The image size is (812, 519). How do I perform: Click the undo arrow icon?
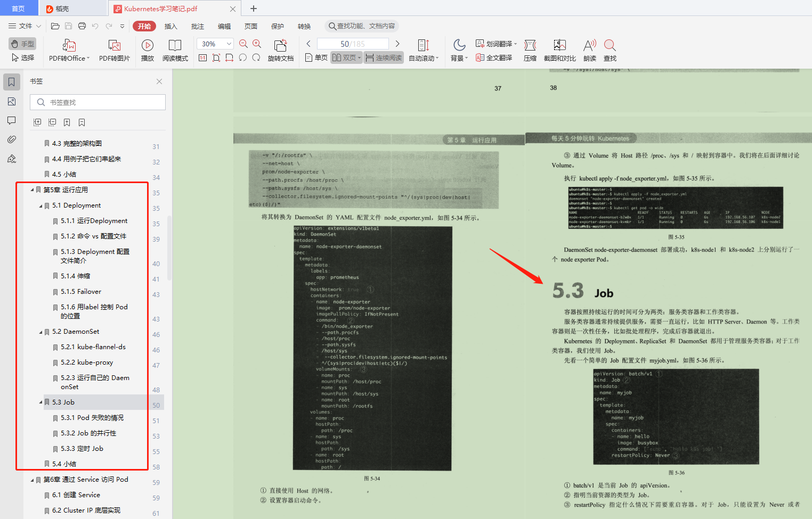[95, 26]
